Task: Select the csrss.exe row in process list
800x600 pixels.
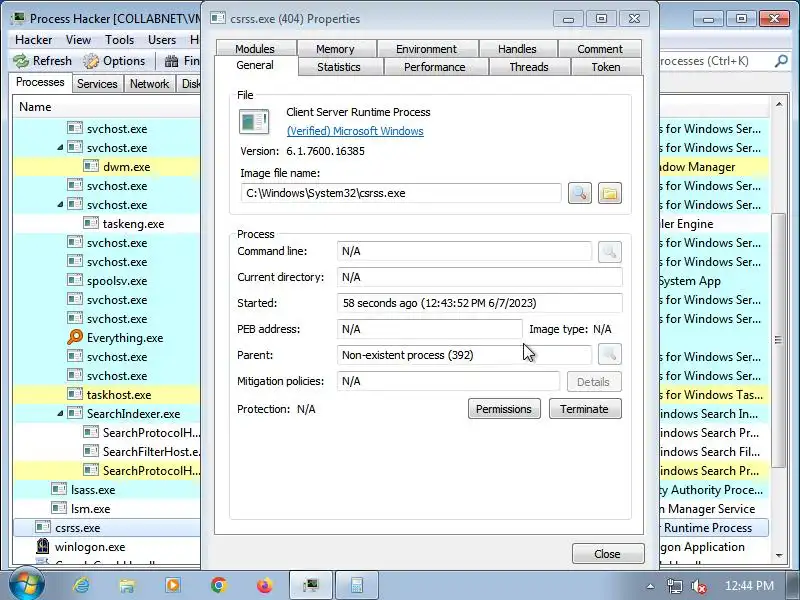Action: pyautogui.click(x=107, y=528)
